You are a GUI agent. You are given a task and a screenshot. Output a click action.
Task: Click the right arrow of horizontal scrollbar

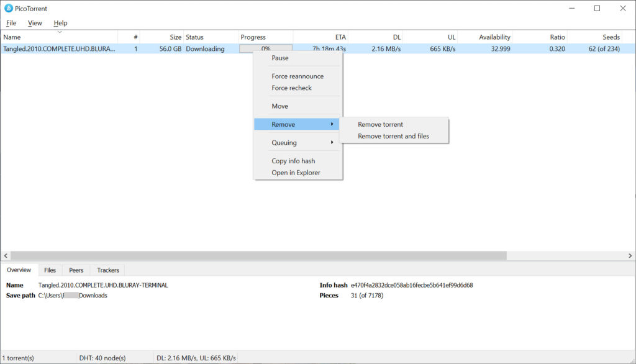coord(630,256)
